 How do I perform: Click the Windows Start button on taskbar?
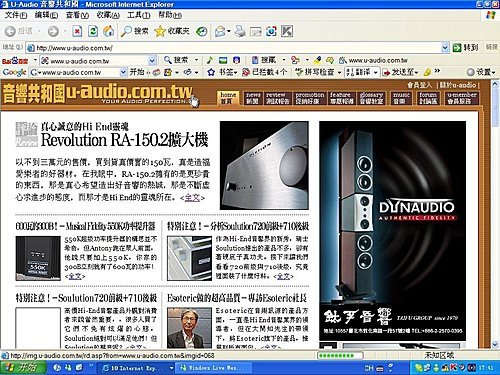(x=23, y=368)
